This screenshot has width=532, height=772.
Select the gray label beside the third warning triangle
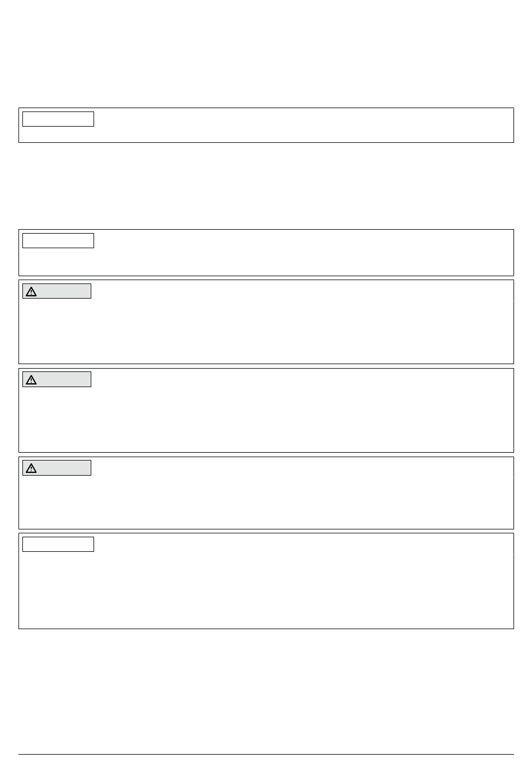(57, 468)
